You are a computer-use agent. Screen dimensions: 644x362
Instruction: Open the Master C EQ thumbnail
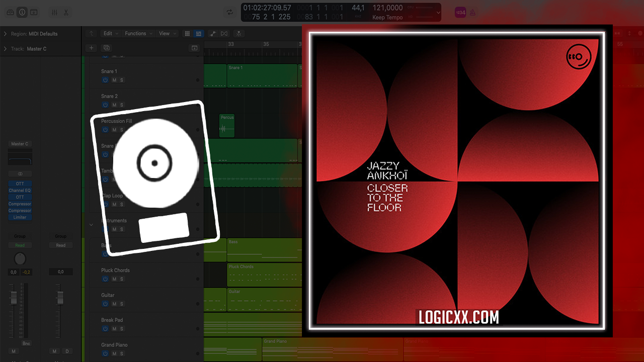click(20, 158)
